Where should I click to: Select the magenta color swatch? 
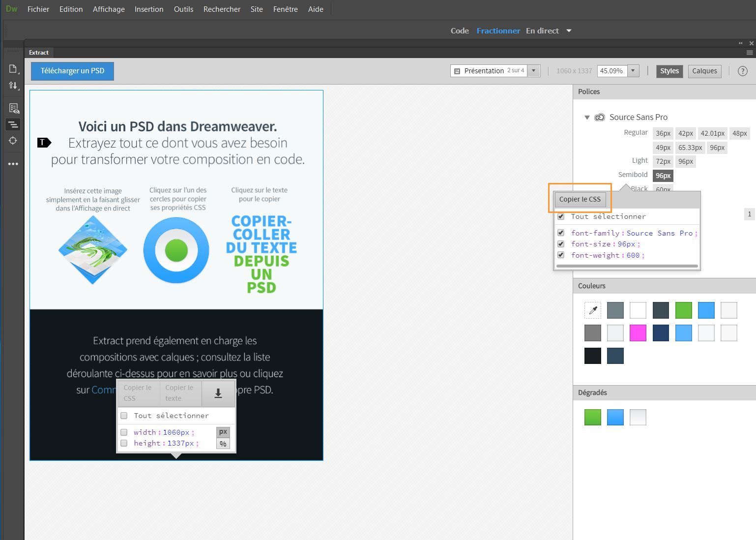[x=638, y=333]
